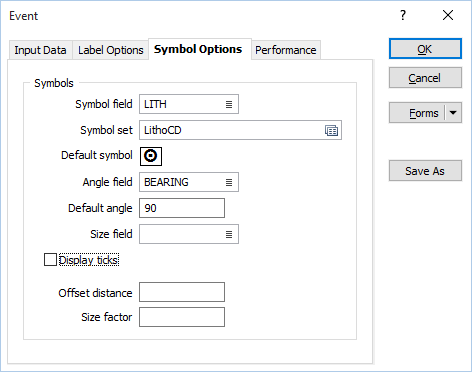Enable the Display ticks checkbox
475x372 pixels.
[x=50, y=260]
